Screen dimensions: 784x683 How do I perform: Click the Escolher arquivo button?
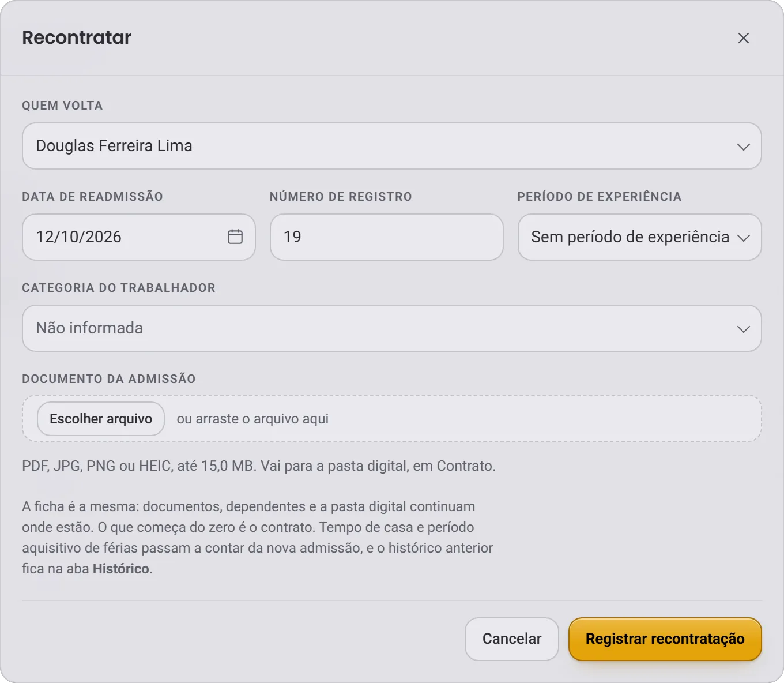[x=101, y=419]
